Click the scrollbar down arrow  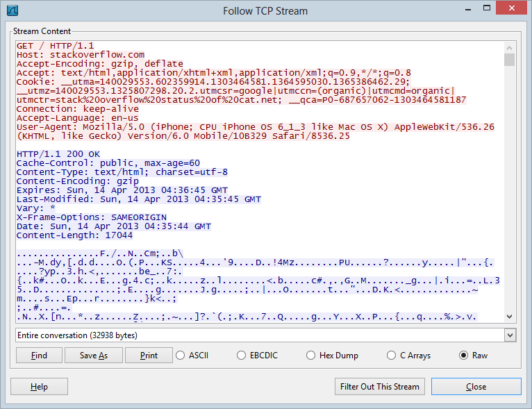pyautogui.click(x=509, y=317)
